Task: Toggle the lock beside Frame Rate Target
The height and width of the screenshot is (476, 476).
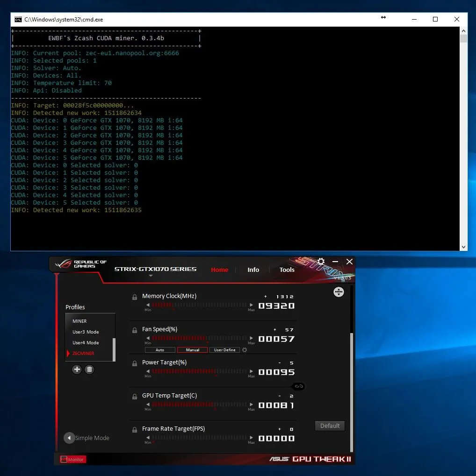Action: 135,430
